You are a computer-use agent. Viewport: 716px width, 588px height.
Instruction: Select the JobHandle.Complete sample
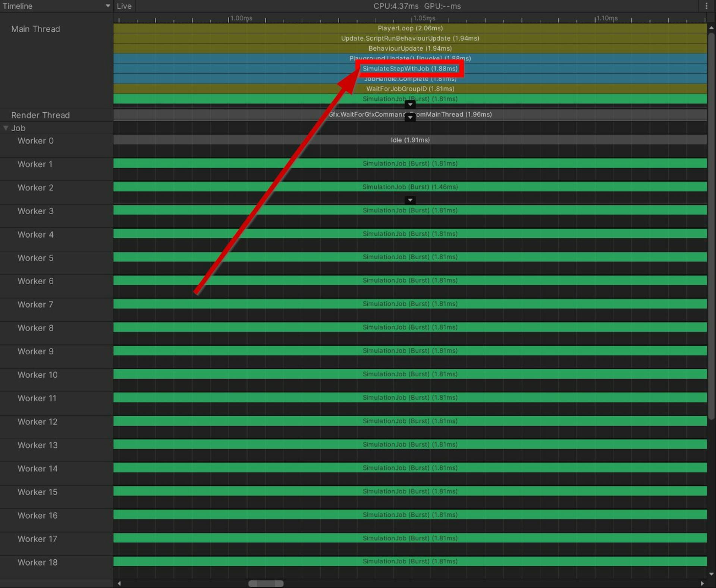[410, 79]
